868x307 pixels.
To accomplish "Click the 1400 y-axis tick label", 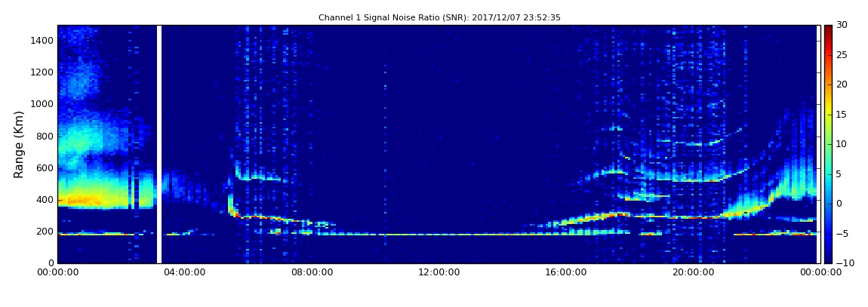I will 42,41.
